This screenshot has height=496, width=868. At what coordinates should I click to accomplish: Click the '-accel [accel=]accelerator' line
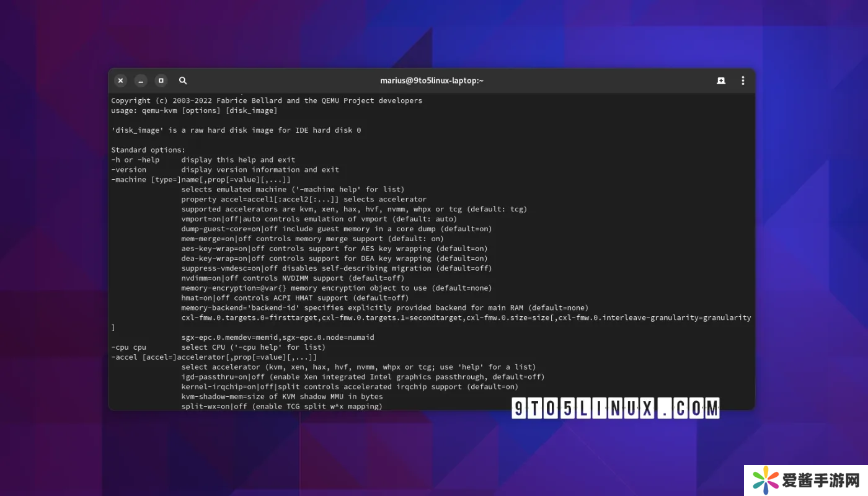point(214,357)
